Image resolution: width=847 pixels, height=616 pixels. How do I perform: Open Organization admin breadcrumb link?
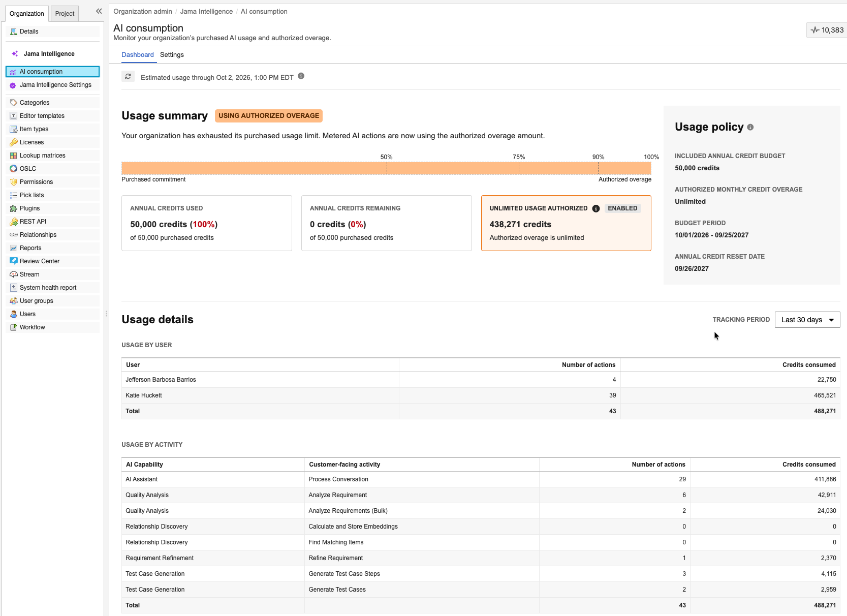[x=143, y=11]
